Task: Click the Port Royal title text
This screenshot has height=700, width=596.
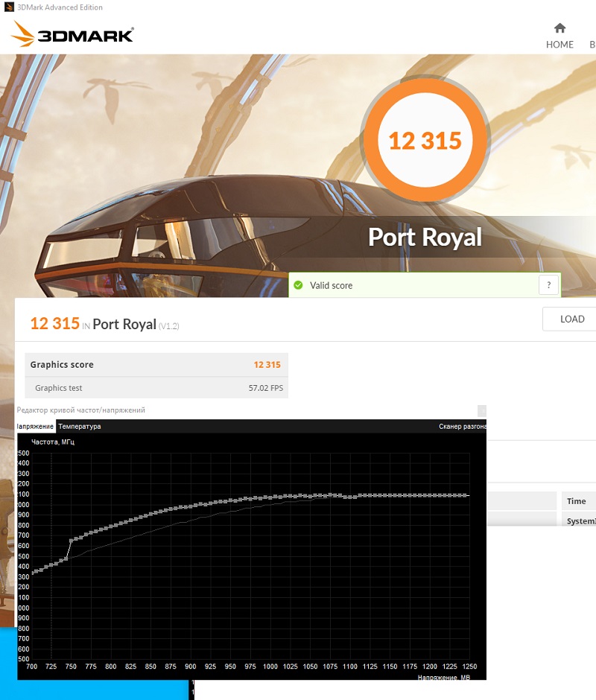Action: pos(425,237)
